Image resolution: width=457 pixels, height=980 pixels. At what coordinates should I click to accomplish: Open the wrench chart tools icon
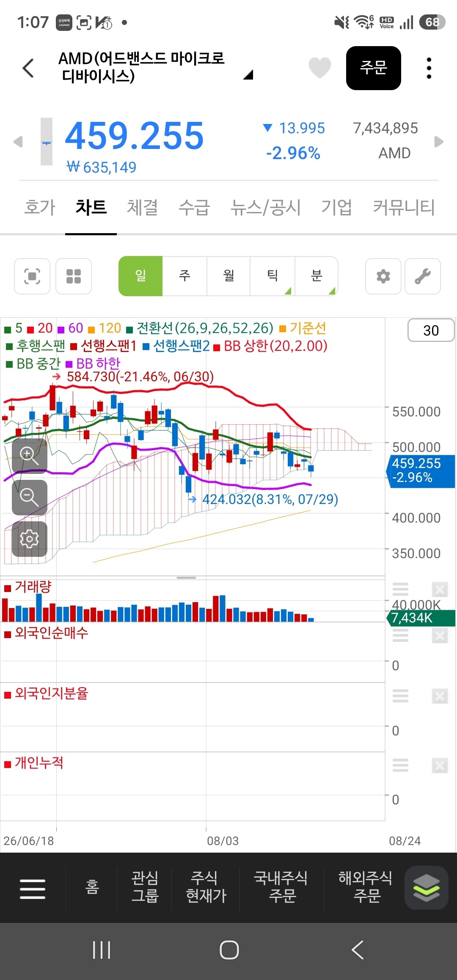[423, 276]
